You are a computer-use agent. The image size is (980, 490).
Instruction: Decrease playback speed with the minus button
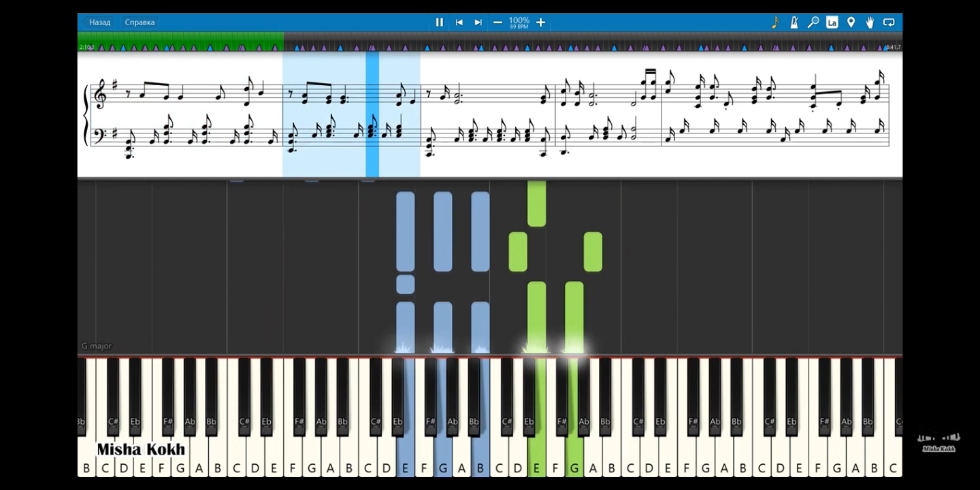pyautogui.click(x=497, y=22)
